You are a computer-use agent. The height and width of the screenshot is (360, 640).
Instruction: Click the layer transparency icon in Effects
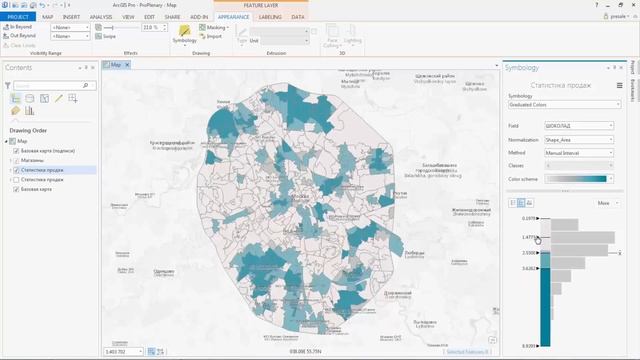(x=98, y=27)
